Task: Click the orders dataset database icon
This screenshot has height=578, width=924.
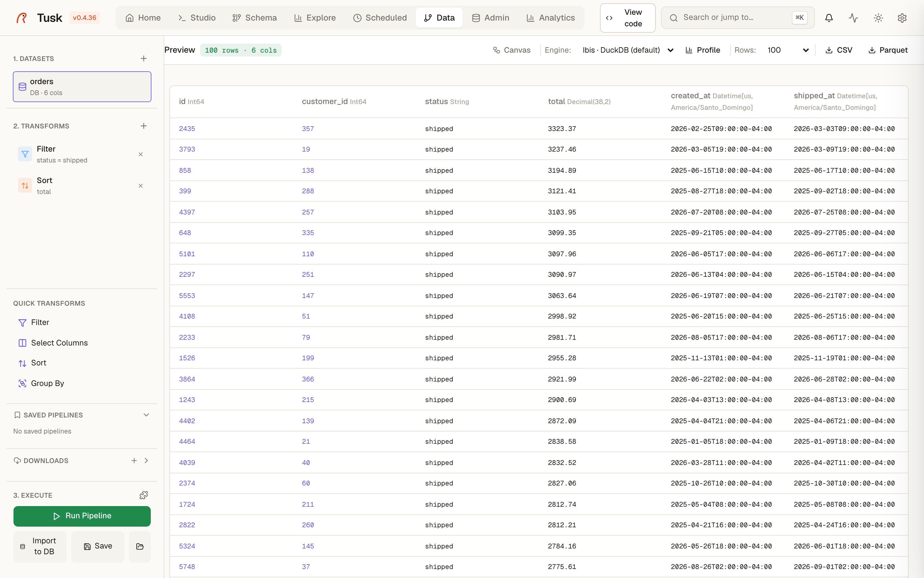Action: [22, 87]
